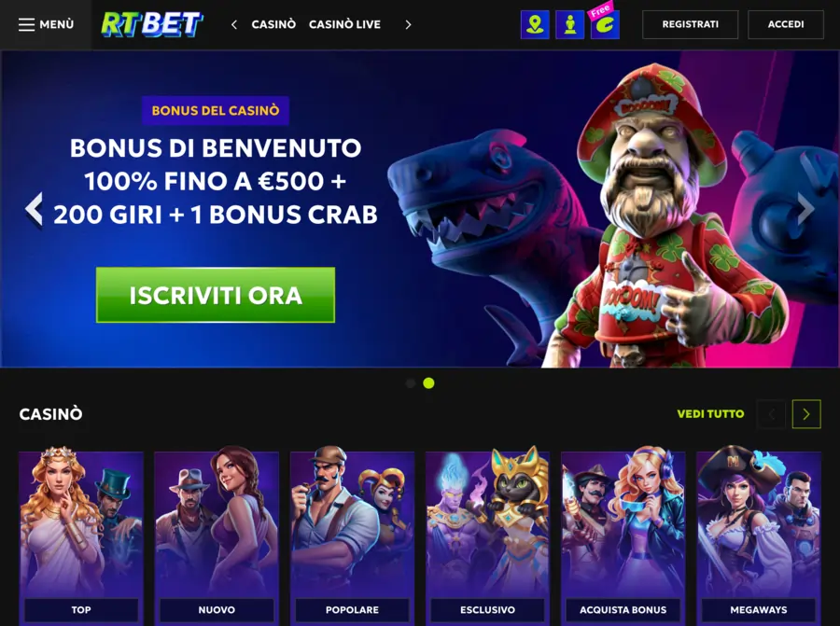Show previous casino categories with arrow
Image resolution: width=840 pixels, height=626 pixels.
(x=771, y=414)
